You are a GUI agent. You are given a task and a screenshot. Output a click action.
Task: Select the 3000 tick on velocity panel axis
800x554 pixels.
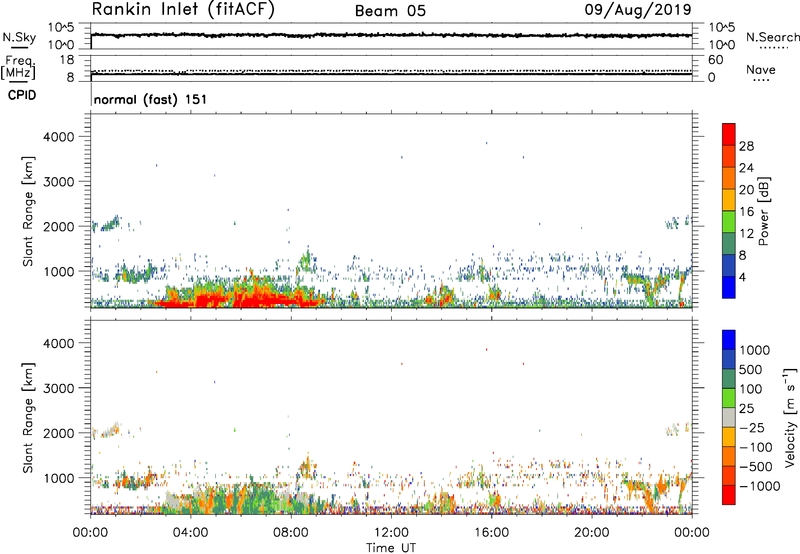pyautogui.click(x=59, y=388)
